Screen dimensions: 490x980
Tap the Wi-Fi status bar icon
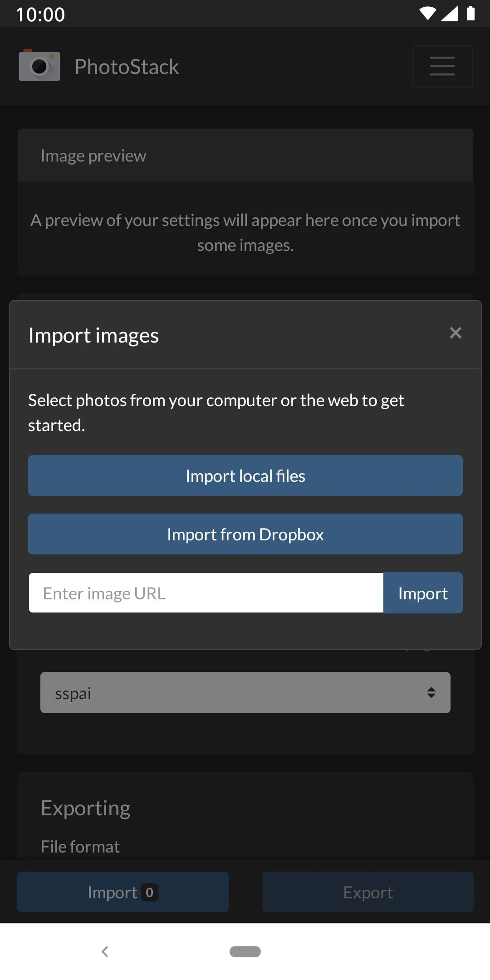pyautogui.click(x=427, y=14)
